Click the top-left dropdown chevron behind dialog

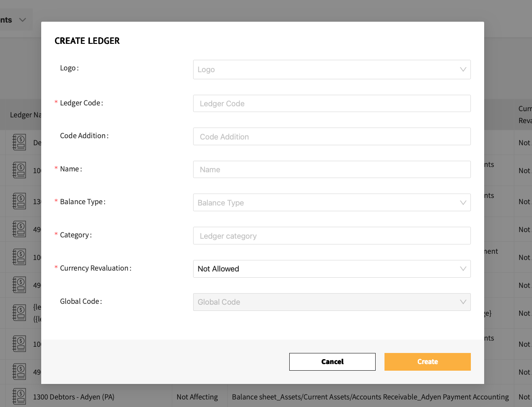point(23,20)
